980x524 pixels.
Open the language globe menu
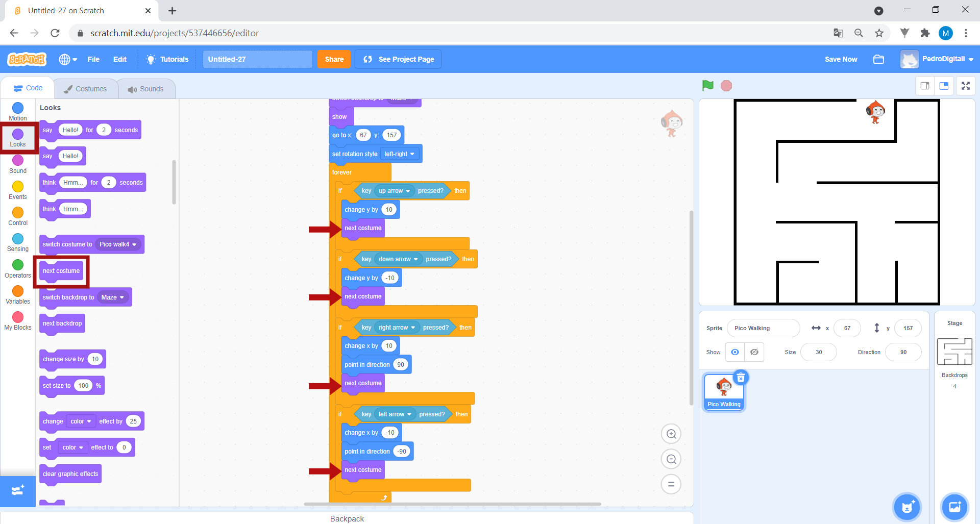click(x=68, y=59)
